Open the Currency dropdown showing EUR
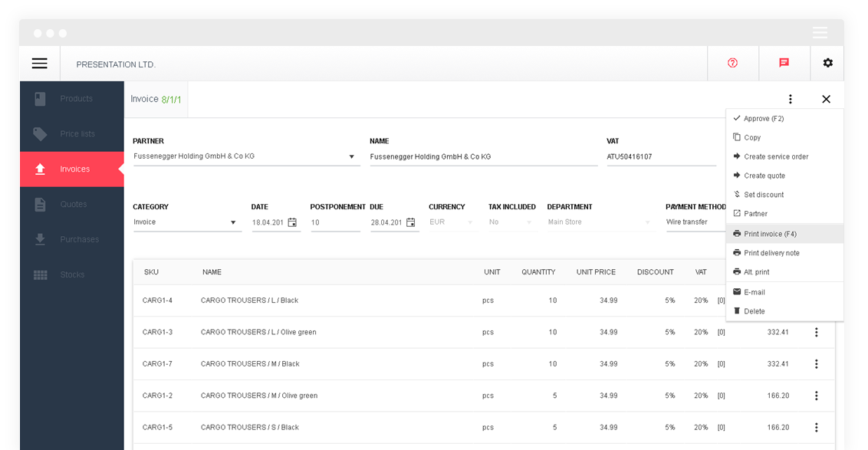 tap(453, 222)
